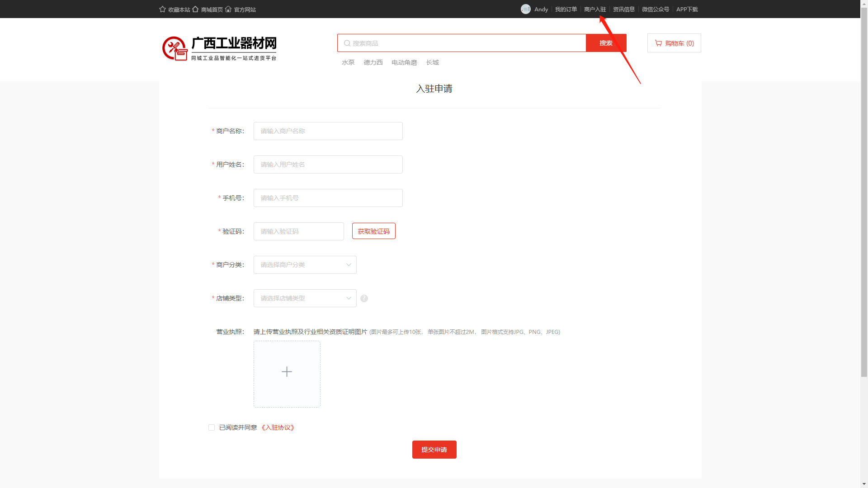Open the 《入驻协议》 link

click(278, 427)
